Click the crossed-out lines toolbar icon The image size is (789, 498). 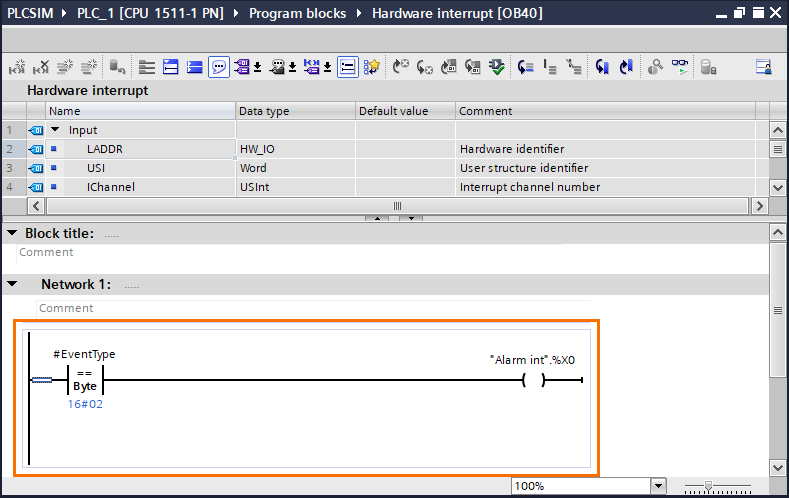point(574,67)
